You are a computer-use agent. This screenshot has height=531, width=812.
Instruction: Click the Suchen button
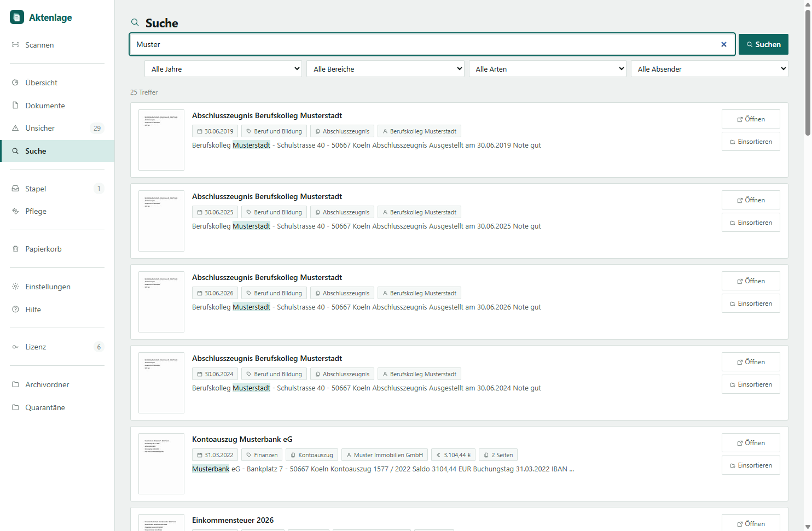[x=763, y=44]
